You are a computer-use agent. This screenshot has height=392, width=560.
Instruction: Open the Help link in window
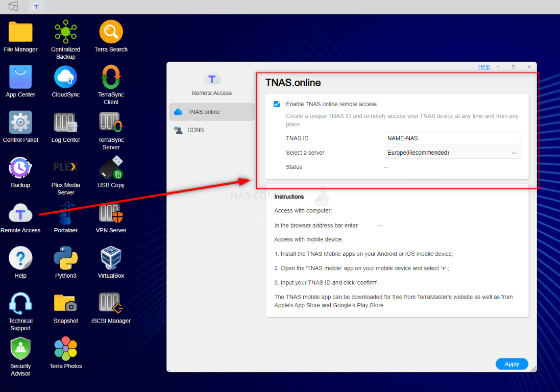click(x=484, y=67)
